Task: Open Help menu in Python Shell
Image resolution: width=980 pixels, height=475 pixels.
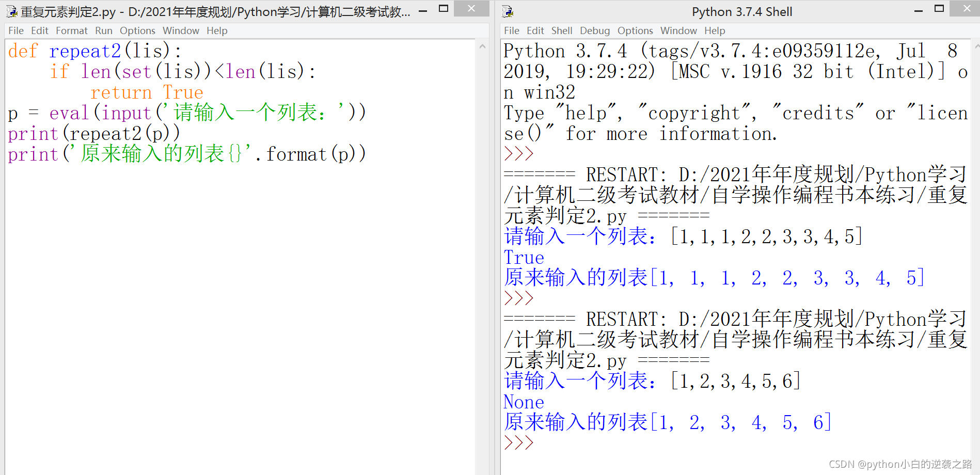Action: pos(715,30)
